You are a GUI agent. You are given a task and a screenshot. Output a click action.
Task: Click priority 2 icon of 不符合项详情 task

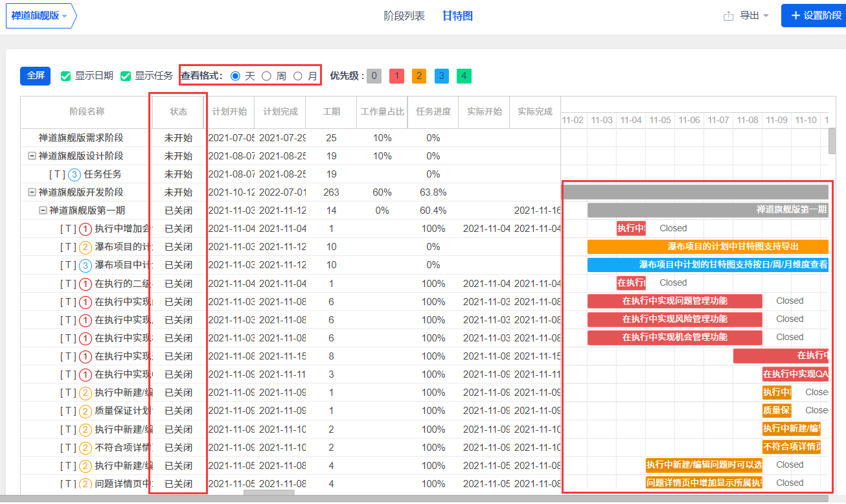coord(86,447)
